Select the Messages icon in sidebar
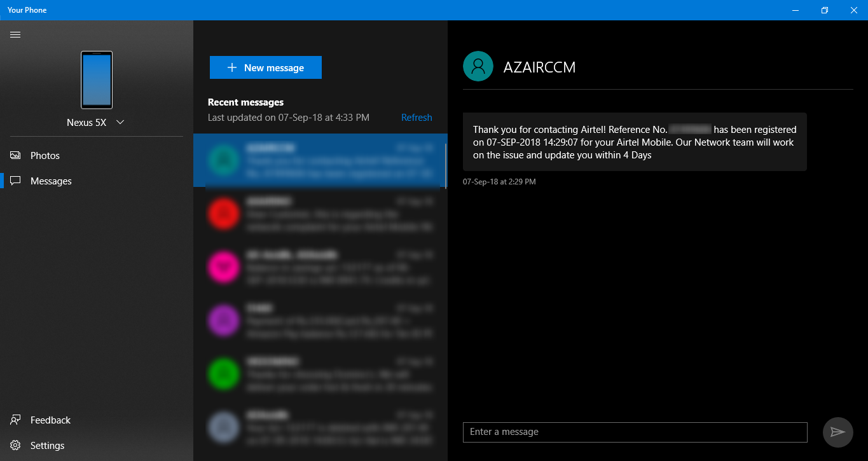868x461 pixels. (x=15, y=181)
